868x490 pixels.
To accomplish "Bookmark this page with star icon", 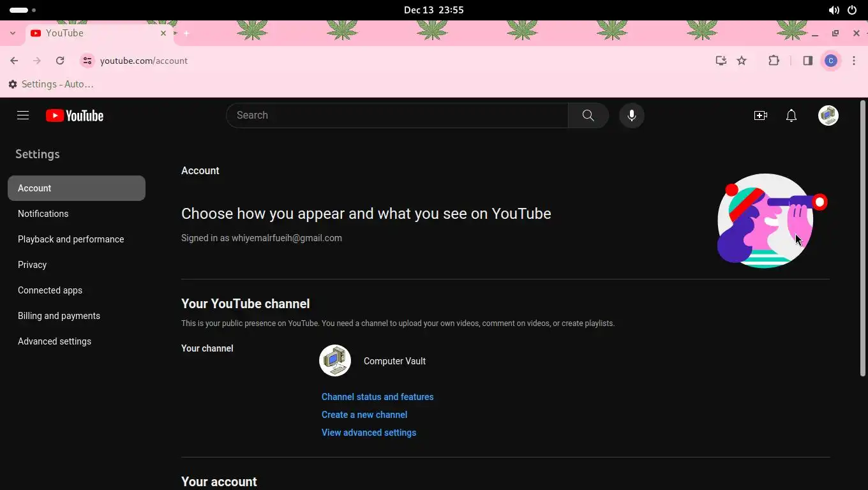I will point(742,61).
